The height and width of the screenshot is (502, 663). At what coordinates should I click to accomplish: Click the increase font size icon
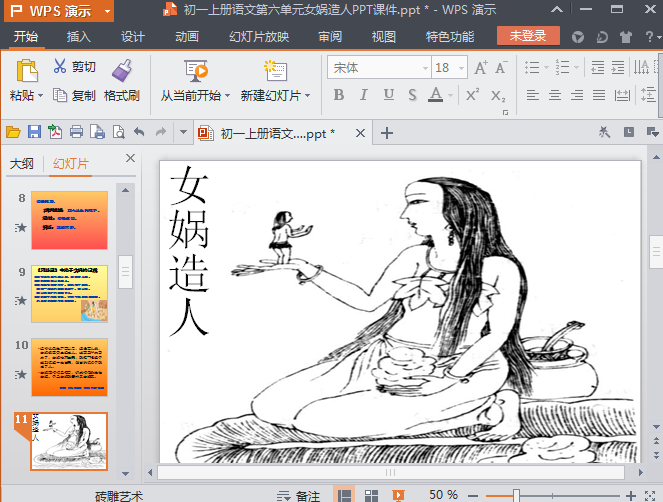pos(480,68)
